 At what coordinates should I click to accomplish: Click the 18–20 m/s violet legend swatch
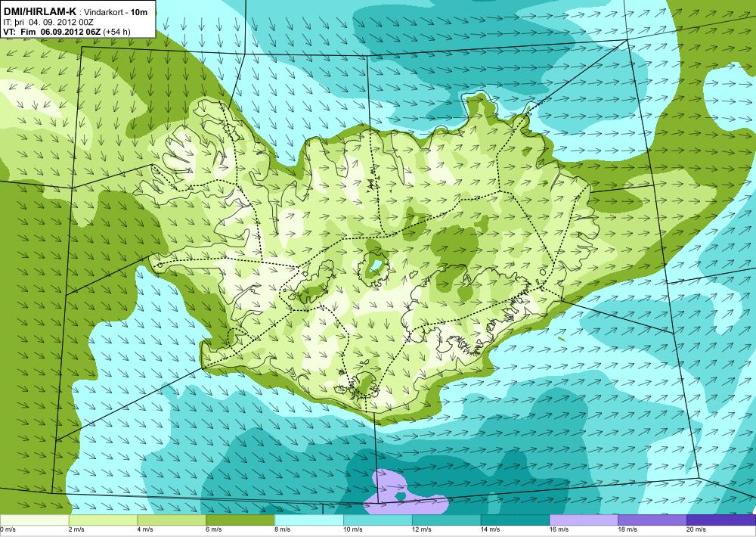click(652, 520)
